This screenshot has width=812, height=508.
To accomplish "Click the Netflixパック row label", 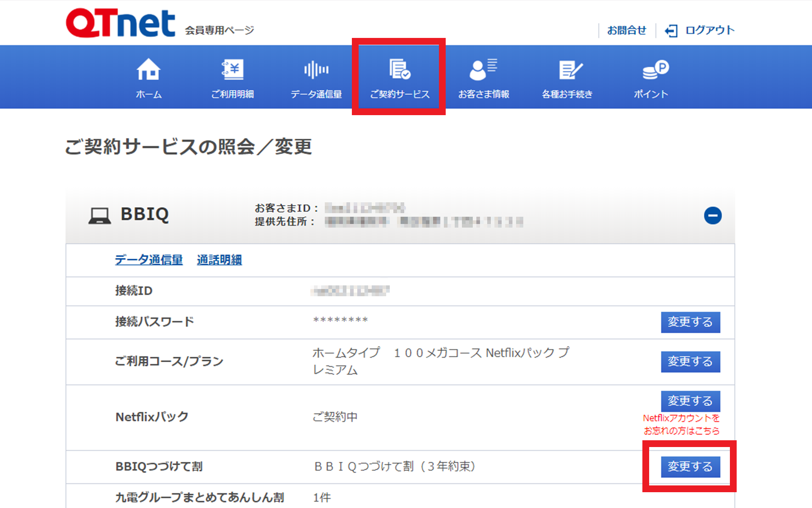I will pos(152,417).
